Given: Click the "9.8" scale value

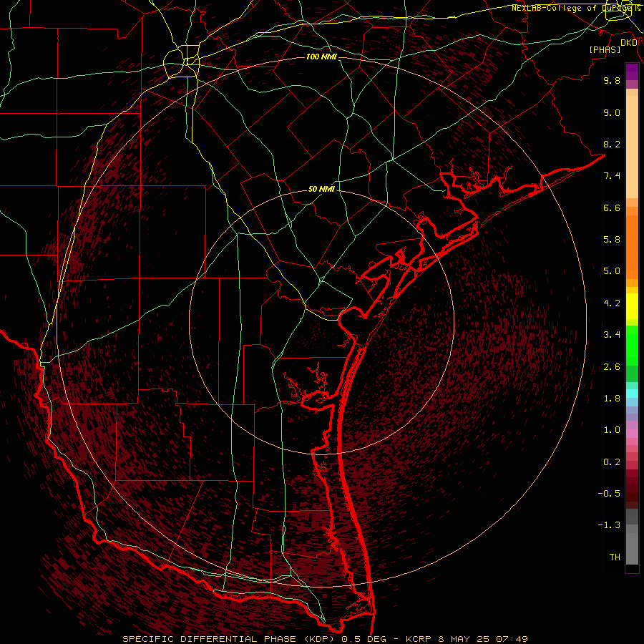Looking at the screenshot, I should pyautogui.click(x=612, y=80).
